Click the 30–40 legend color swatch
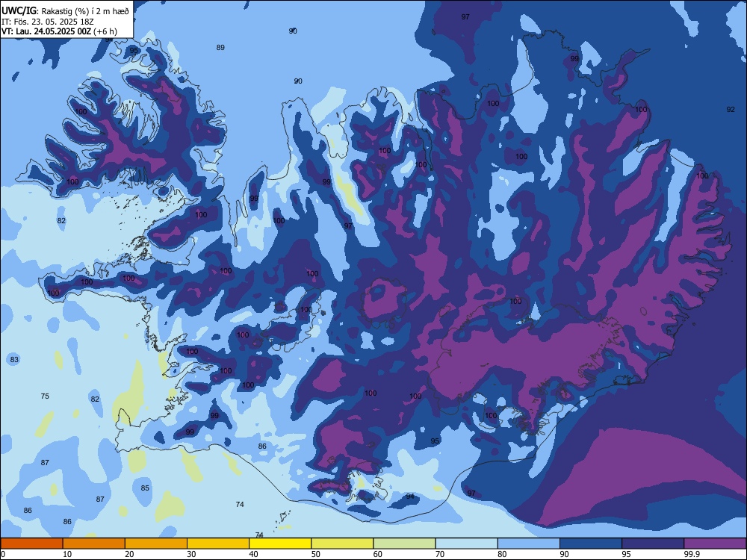The height and width of the screenshot is (560, 747). (x=218, y=544)
